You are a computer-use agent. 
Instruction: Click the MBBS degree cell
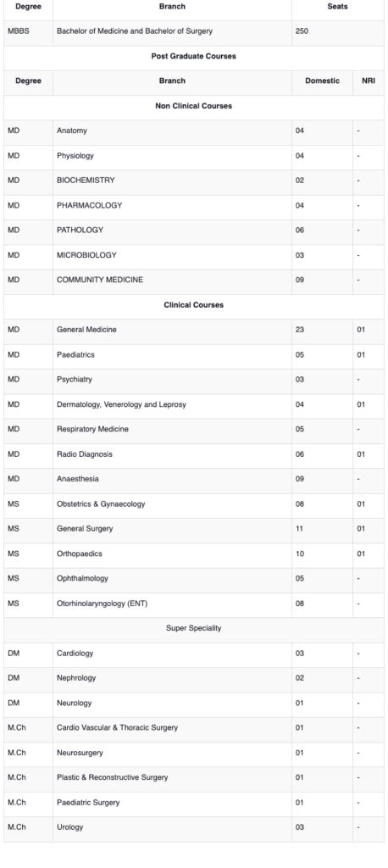28,31
